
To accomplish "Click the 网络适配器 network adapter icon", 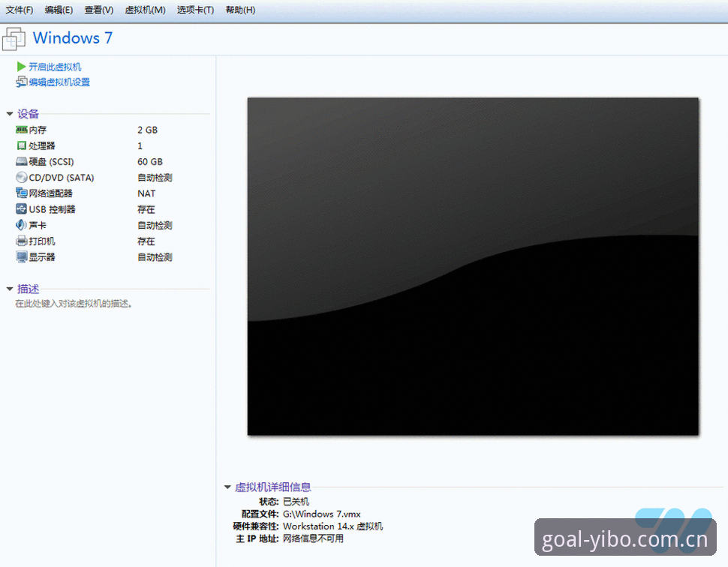I will point(21,193).
